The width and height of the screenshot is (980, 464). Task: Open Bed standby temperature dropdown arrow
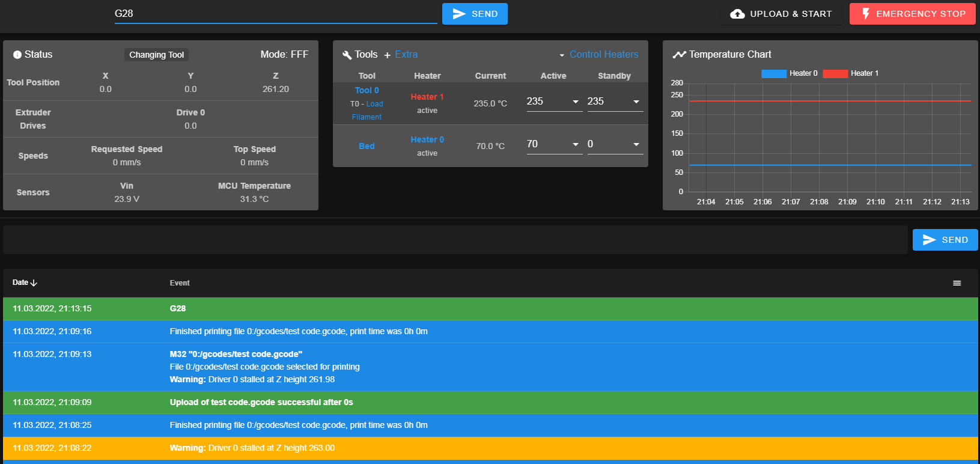coord(636,144)
